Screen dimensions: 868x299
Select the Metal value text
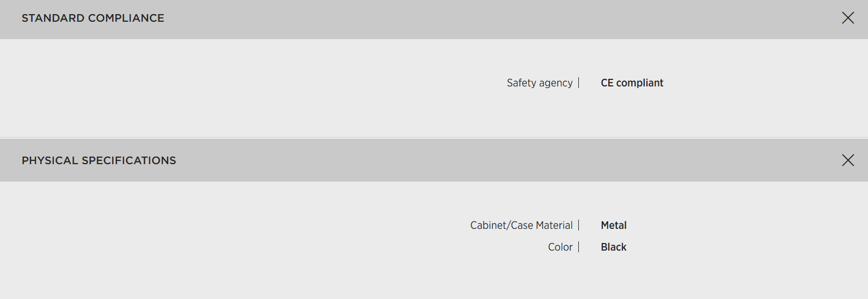coord(614,225)
